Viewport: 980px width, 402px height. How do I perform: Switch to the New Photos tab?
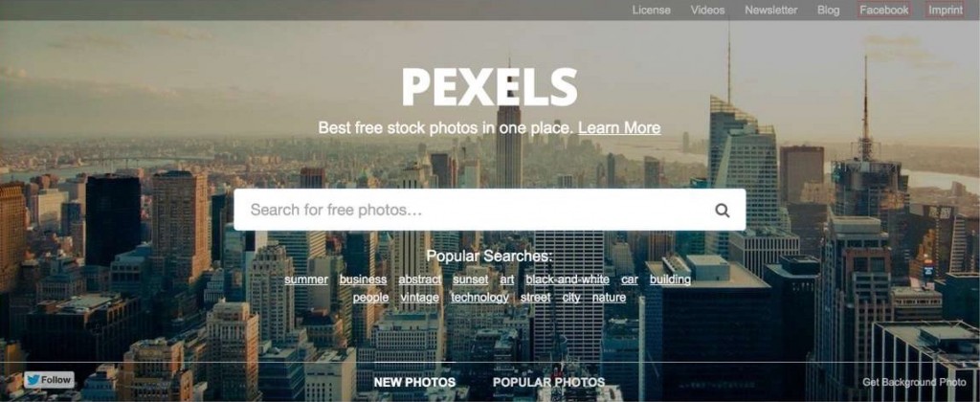(x=414, y=382)
